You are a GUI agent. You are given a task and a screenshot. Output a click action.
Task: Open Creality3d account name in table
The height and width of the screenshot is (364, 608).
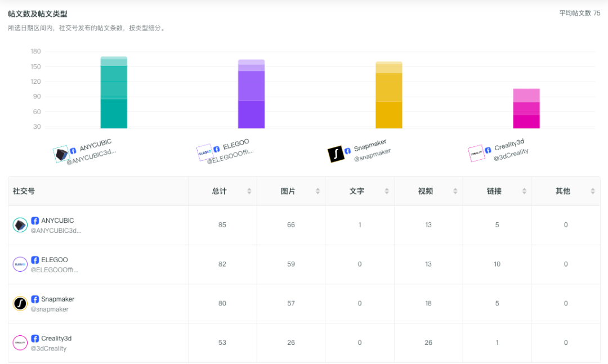pyautogui.click(x=56, y=339)
